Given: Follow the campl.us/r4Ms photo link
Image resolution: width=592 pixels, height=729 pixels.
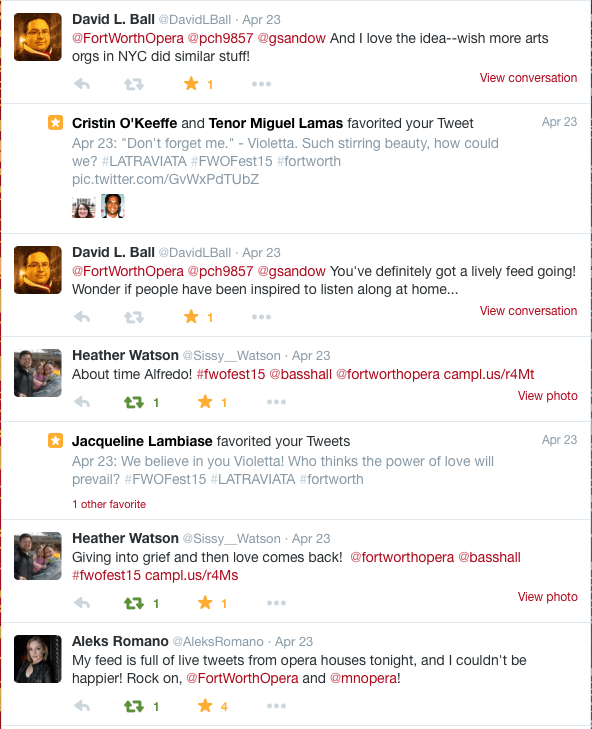Looking at the screenshot, I should 192,575.
